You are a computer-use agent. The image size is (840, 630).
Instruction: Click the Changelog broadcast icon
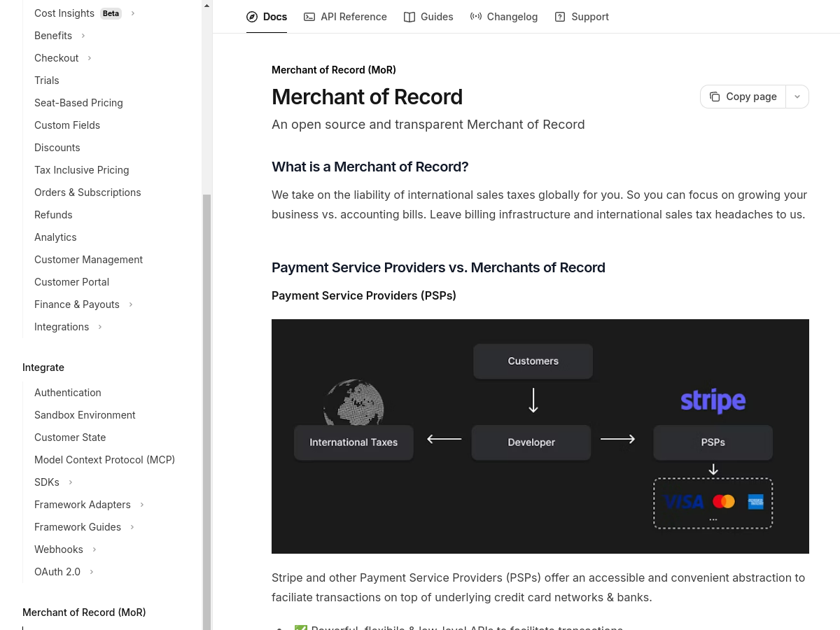click(x=476, y=16)
